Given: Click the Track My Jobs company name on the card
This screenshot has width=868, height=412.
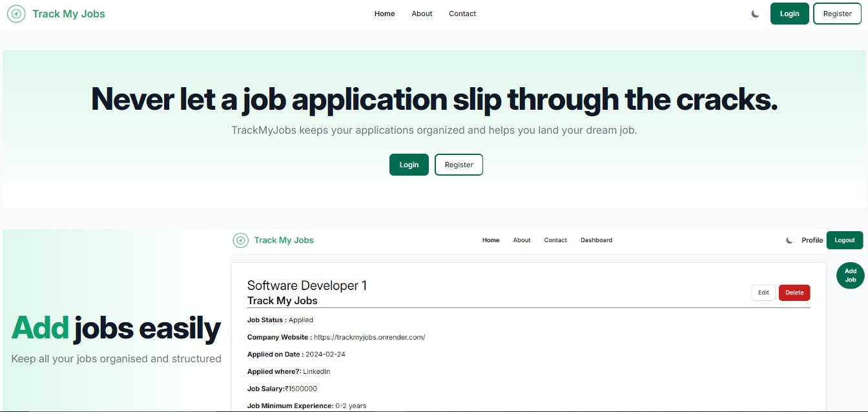Looking at the screenshot, I should pos(282,300).
